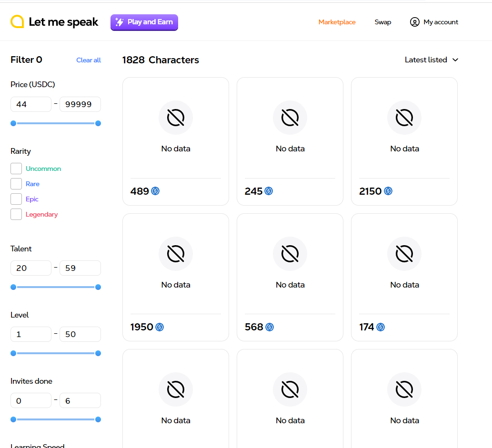
Task: Click the Talent slider left handle
Action: point(13,287)
